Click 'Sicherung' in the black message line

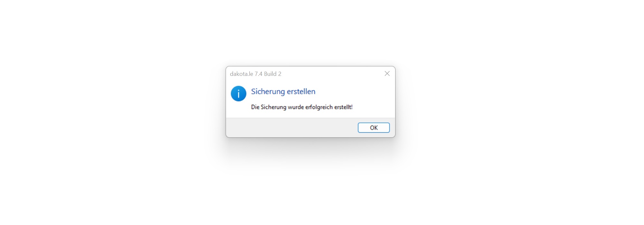click(x=273, y=107)
